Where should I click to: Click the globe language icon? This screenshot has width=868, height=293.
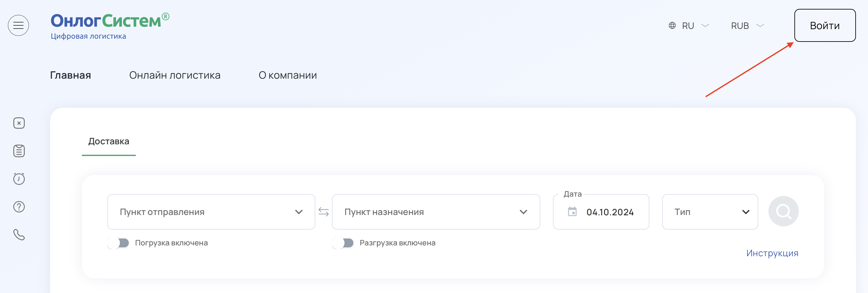[672, 26]
